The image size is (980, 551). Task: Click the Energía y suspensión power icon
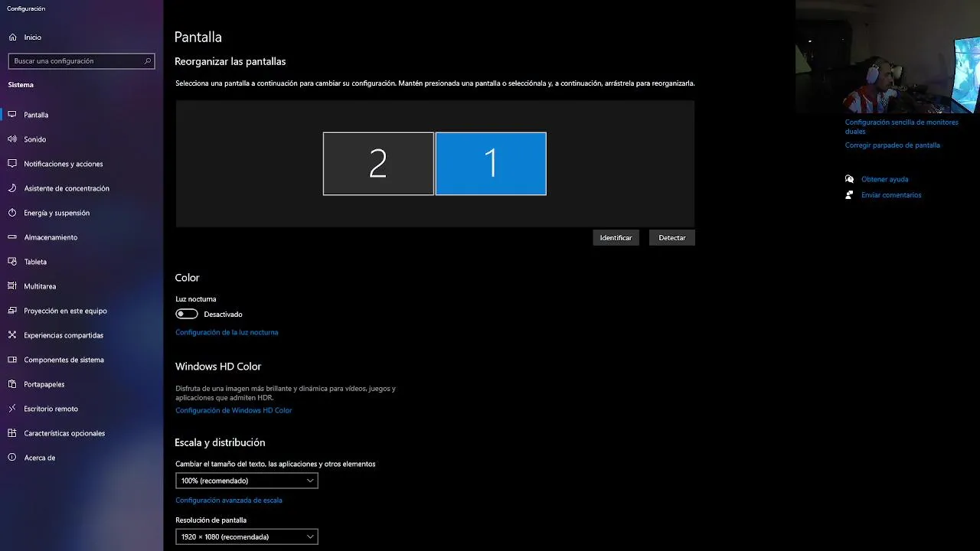12,213
